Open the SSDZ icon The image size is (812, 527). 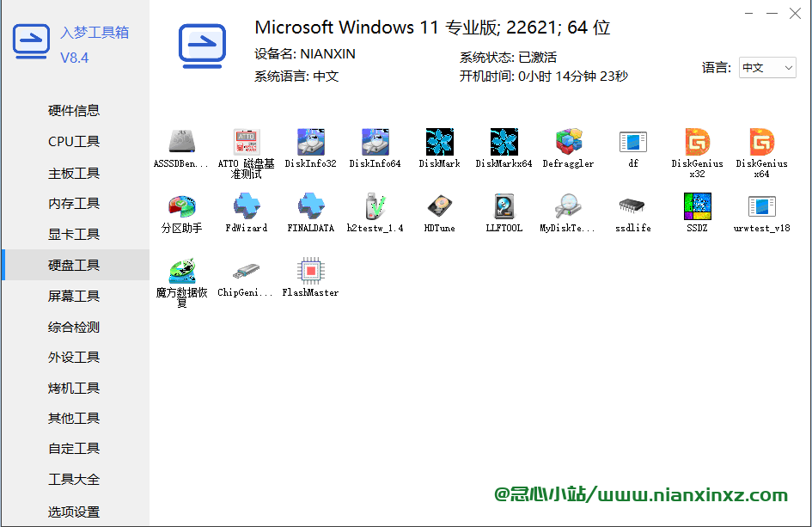tap(698, 206)
